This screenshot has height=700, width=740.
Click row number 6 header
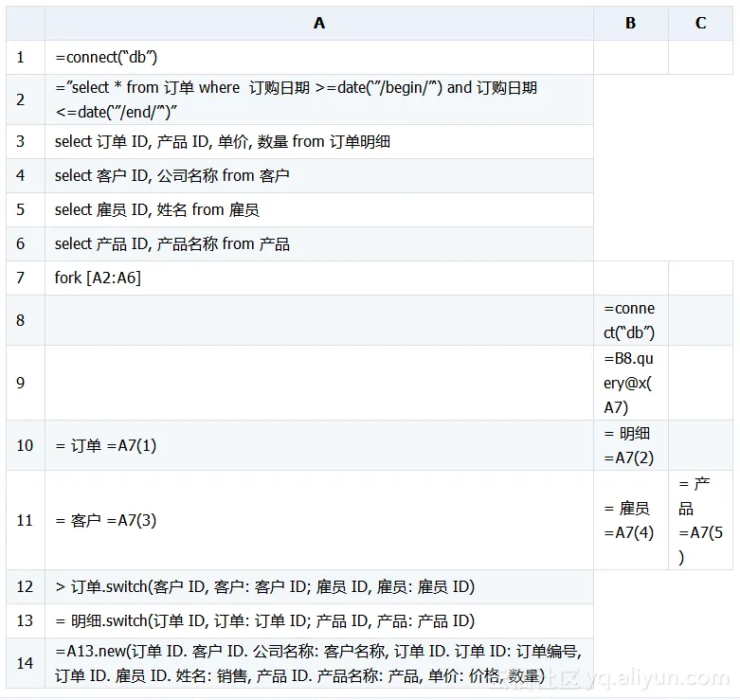[x=26, y=243]
